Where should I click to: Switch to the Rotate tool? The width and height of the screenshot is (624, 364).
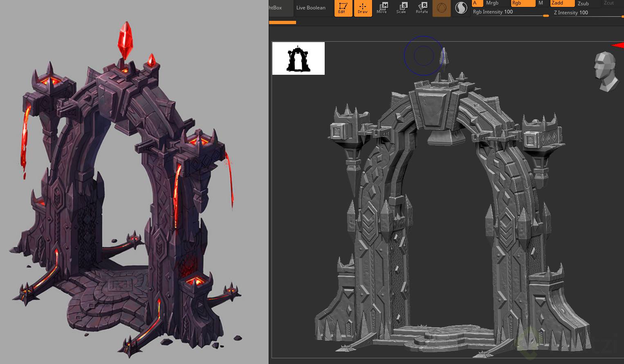coord(422,8)
